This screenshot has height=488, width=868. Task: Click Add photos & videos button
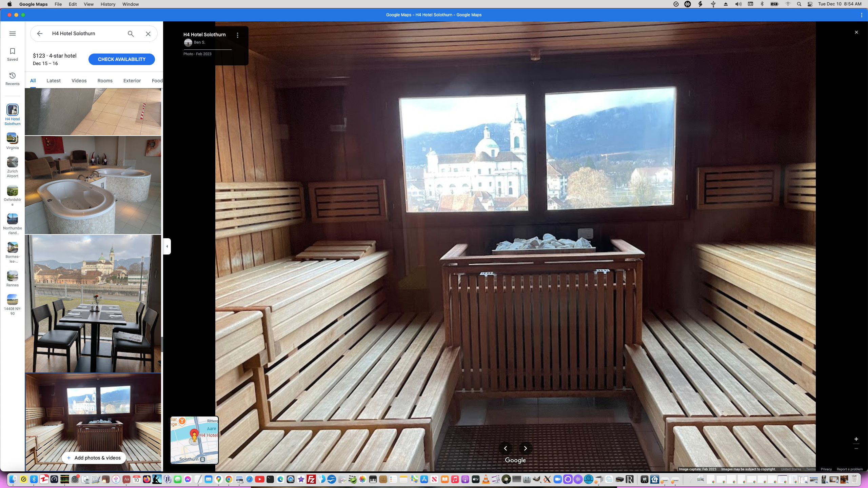tap(94, 458)
